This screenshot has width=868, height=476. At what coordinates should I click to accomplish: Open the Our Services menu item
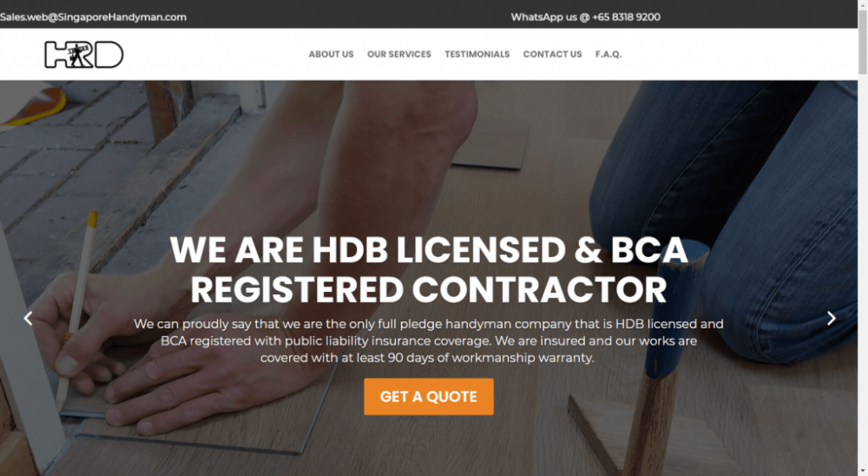pyautogui.click(x=399, y=55)
